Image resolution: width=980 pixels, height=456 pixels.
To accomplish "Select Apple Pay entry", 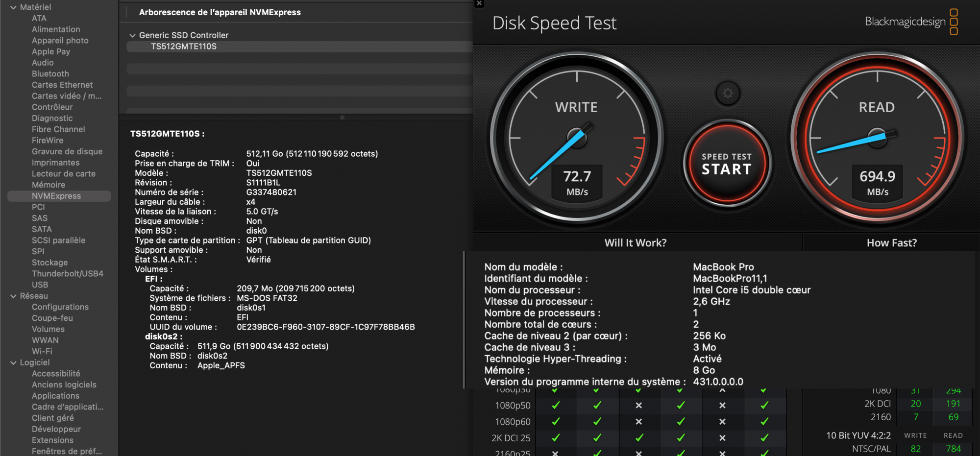I will coord(51,51).
